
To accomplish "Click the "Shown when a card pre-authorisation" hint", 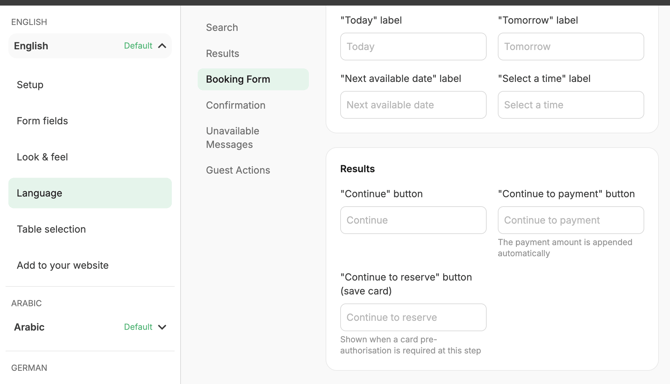I will [x=411, y=345].
